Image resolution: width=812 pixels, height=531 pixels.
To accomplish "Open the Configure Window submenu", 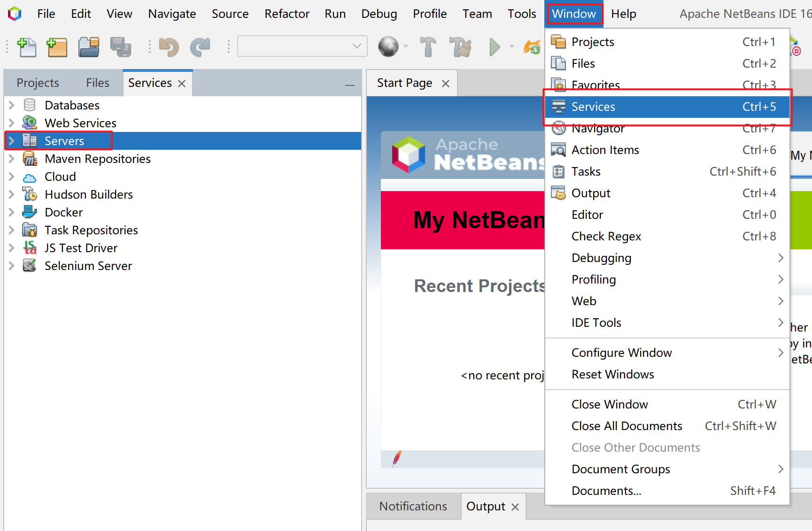I will tap(667, 353).
